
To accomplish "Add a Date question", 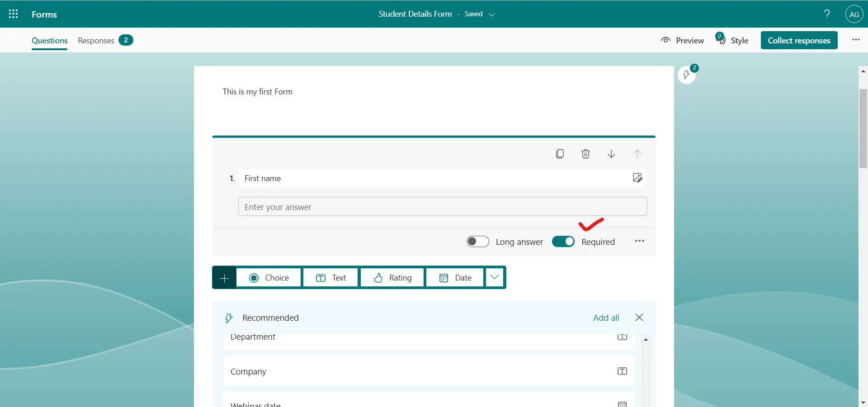I will click(454, 277).
